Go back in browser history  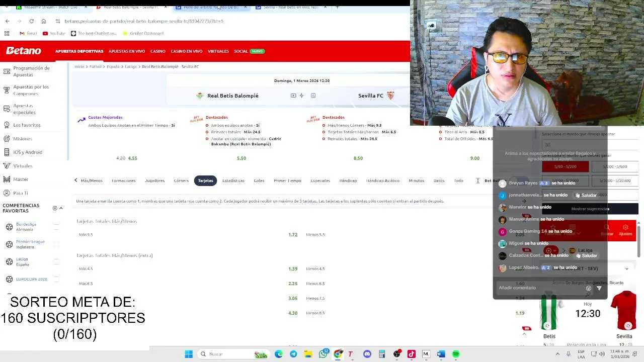coord(7,21)
